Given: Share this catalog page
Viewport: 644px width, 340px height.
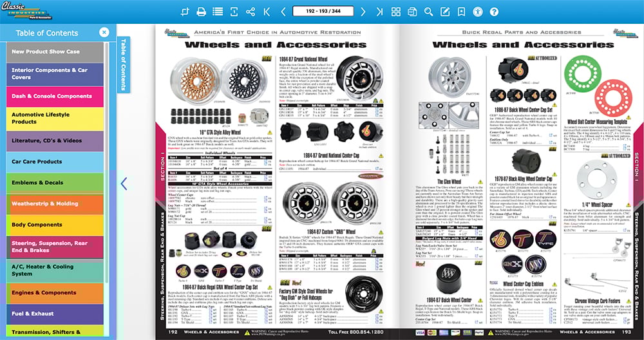Looking at the screenshot, I should 250,12.
